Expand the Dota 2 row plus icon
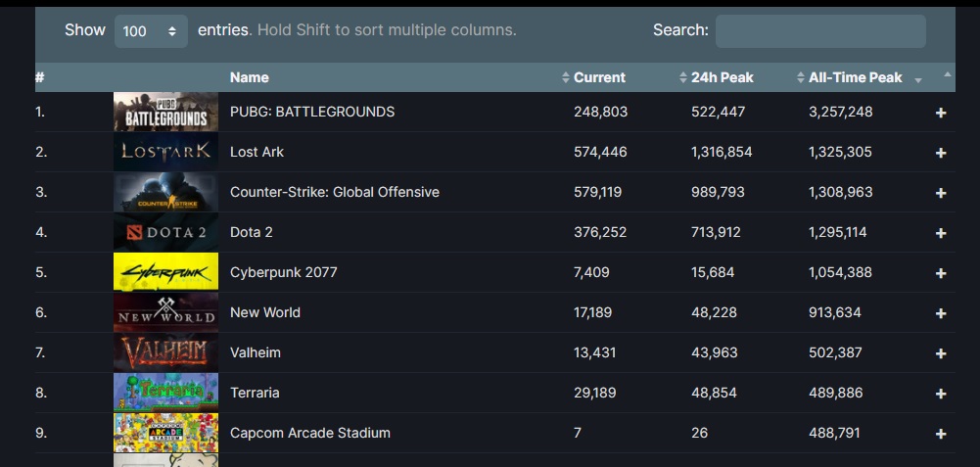Screen dimensions: 980x467 point(941,233)
